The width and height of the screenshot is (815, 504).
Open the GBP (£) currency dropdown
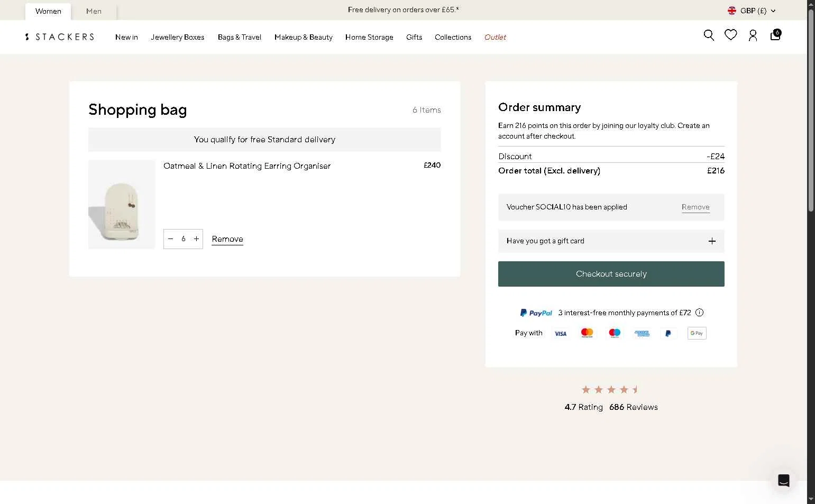pyautogui.click(x=752, y=11)
